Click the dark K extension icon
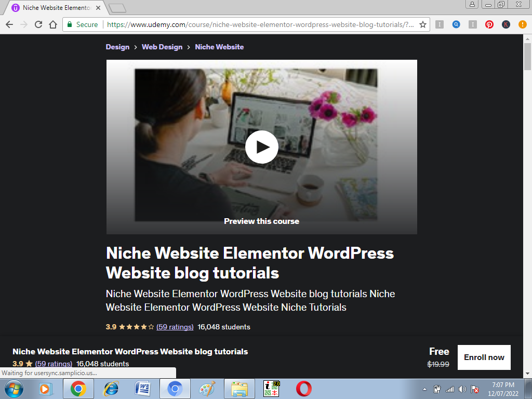This screenshot has width=532, height=399. coord(506,24)
